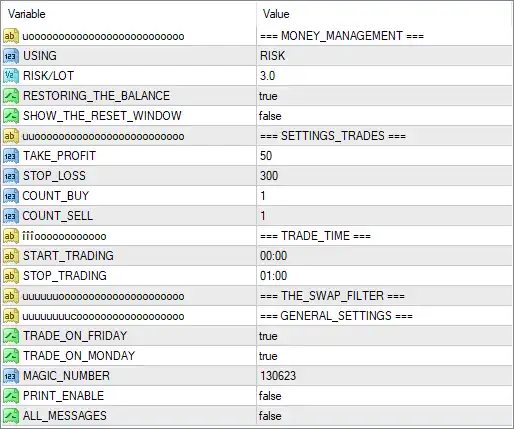
Task: Click the integer icon beside MAGIC_NUMBER
Action: click(x=11, y=376)
